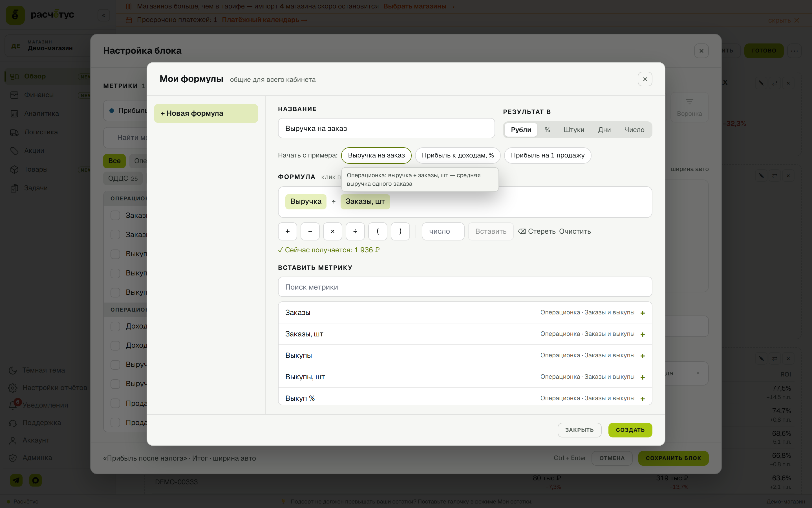The width and height of the screenshot is (812, 508).
Task: Insert the division operator button
Action: [x=355, y=231]
